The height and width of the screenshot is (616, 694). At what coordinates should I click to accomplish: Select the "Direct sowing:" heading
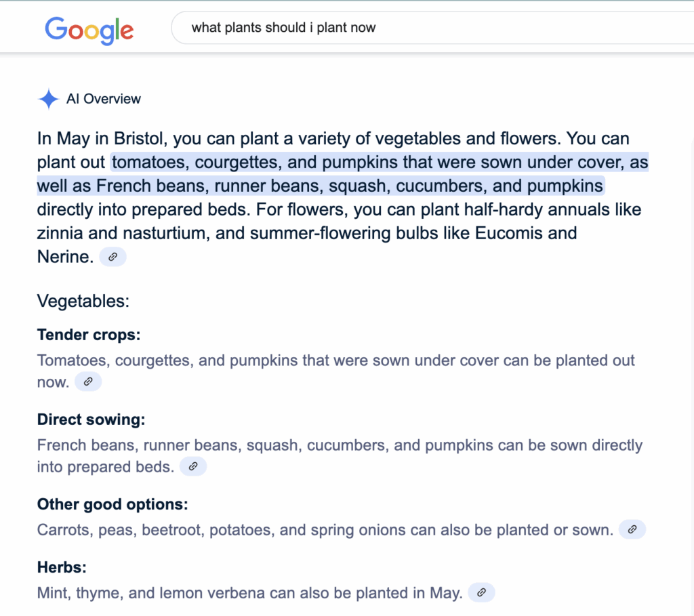91,419
